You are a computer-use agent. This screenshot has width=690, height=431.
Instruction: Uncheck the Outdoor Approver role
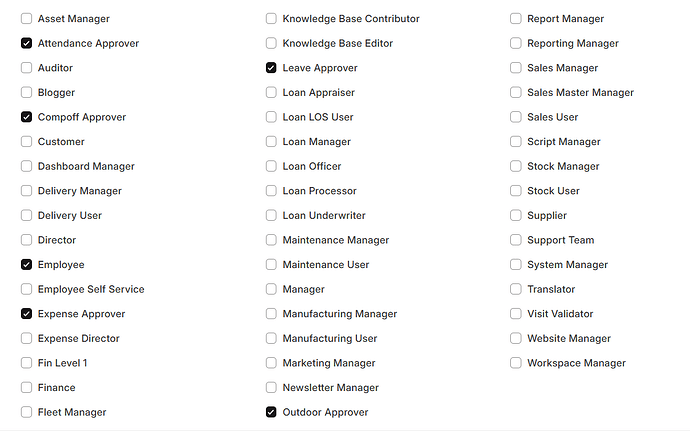click(271, 412)
